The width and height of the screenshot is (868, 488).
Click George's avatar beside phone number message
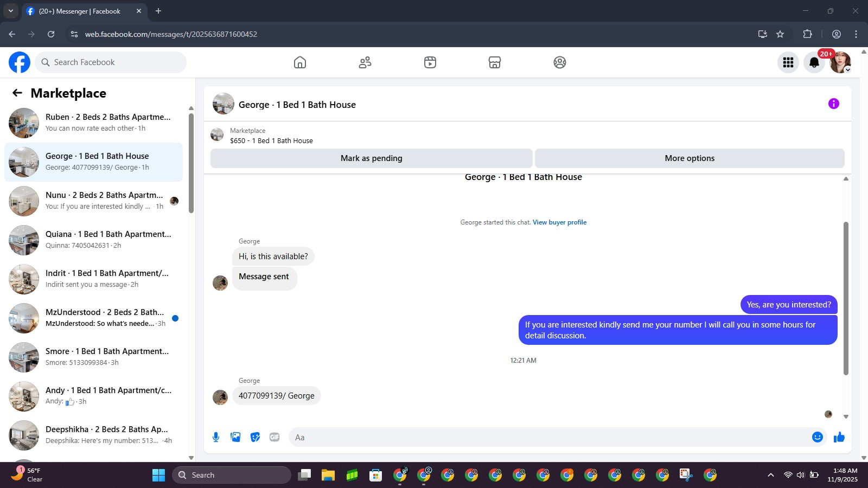click(220, 397)
